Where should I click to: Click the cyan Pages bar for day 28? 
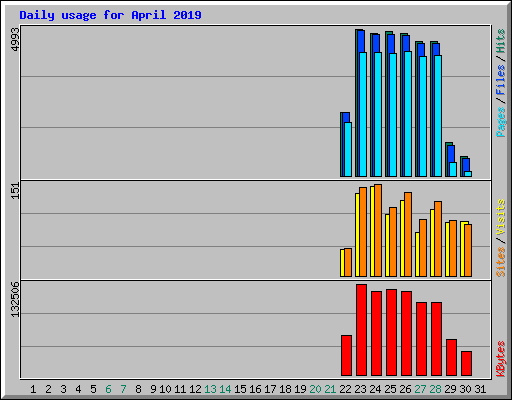pos(438,116)
